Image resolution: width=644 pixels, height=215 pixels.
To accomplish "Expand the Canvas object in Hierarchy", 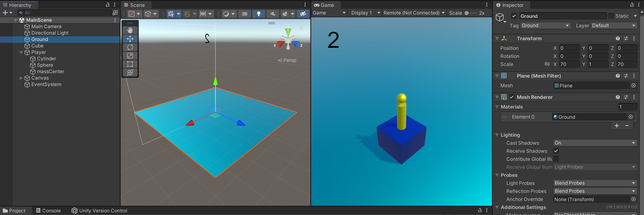I will tap(21, 78).
